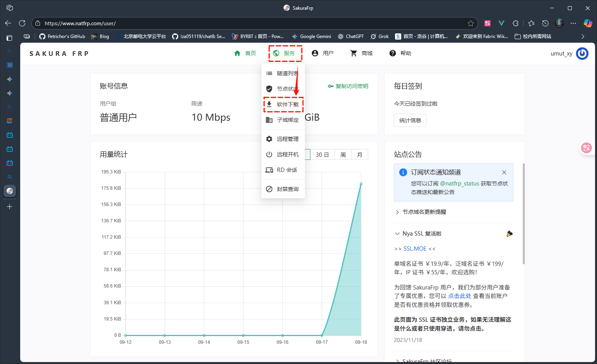Switch usage chart to 30 日
The image size is (597, 364).
click(322, 154)
